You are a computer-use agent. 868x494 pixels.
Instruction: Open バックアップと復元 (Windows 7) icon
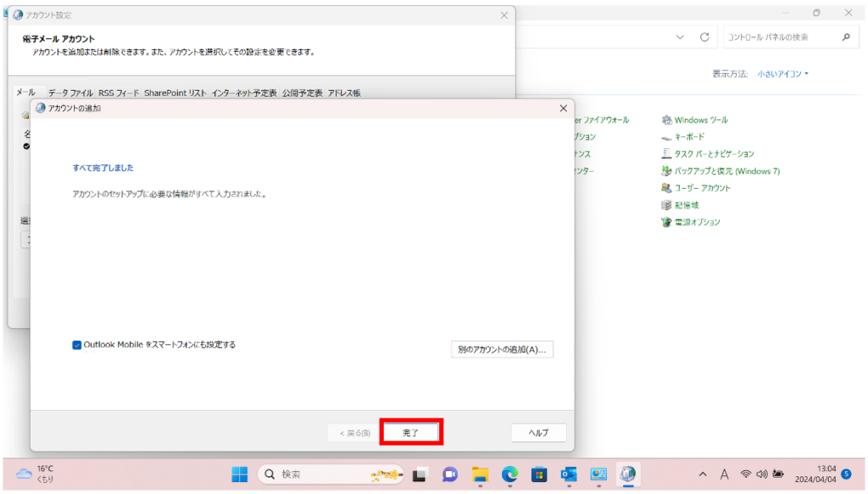click(726, 171)
